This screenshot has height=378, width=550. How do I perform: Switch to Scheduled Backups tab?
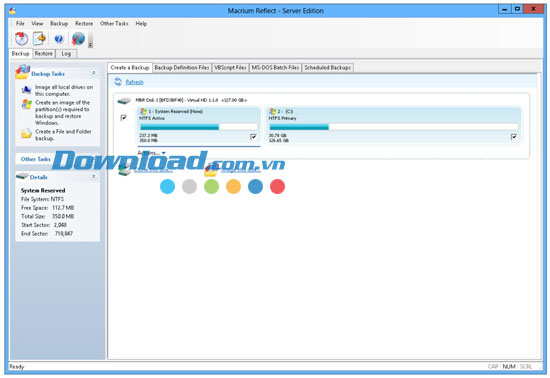pyautogui.click(x=328, y=68)
